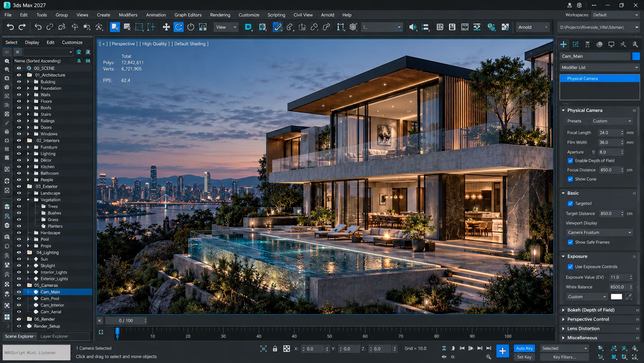Toggle selection lock padlock icon
Image resolution: width=644 pixels, height=363 pixels.
pos(275,349)
